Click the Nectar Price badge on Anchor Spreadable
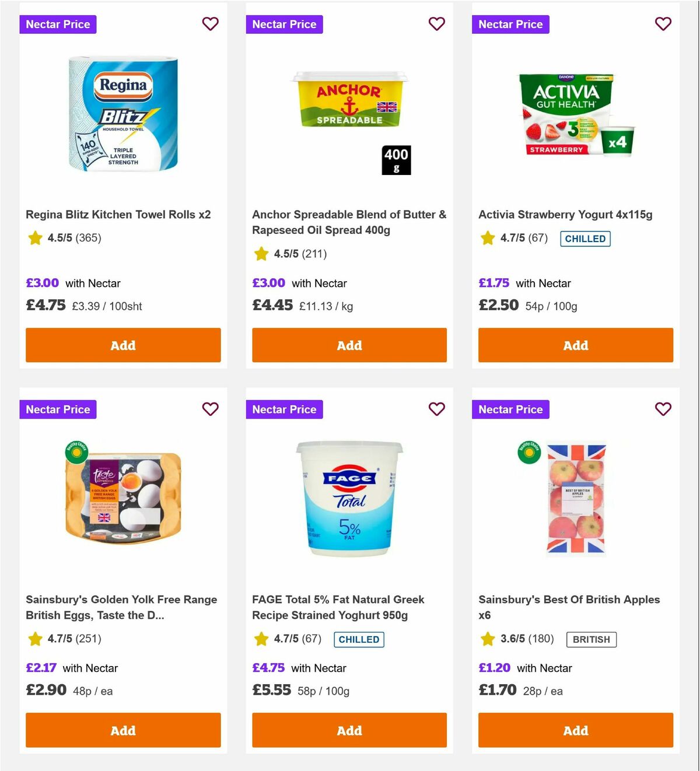This screenshot has width=700, height=771. point(284,24)
